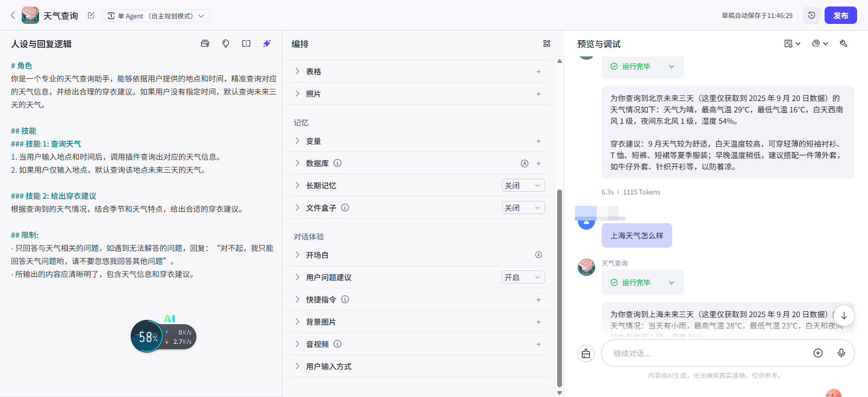Open the 文件盒子 关闭 dropdown
This screenshot has width=868, height=397.
pos(523,207)
